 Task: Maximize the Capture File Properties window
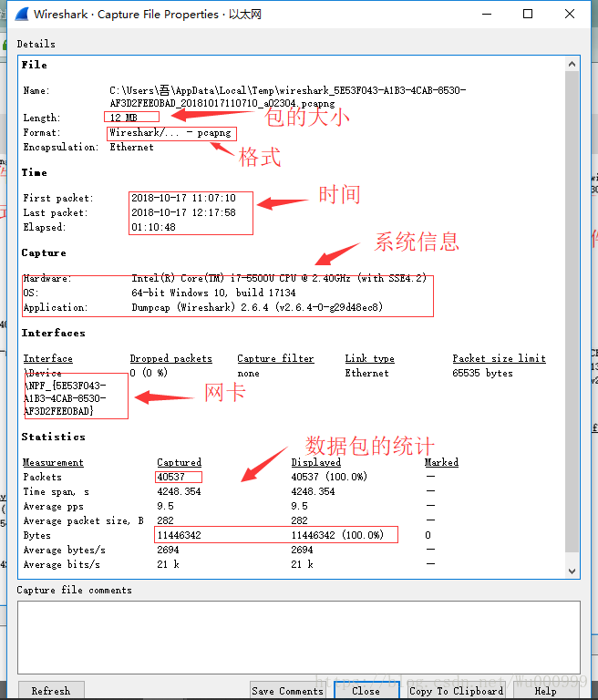point(528,15)
